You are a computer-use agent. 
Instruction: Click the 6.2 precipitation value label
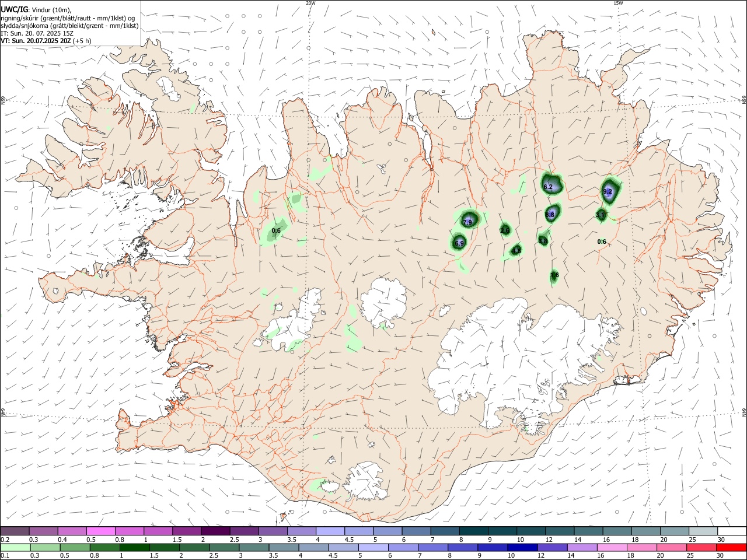[x=548, y=187]
